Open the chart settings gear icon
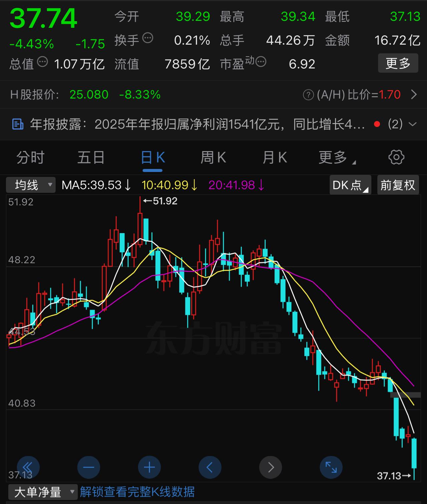This screenshot has width=427, height=504. (x=396, y=157)
